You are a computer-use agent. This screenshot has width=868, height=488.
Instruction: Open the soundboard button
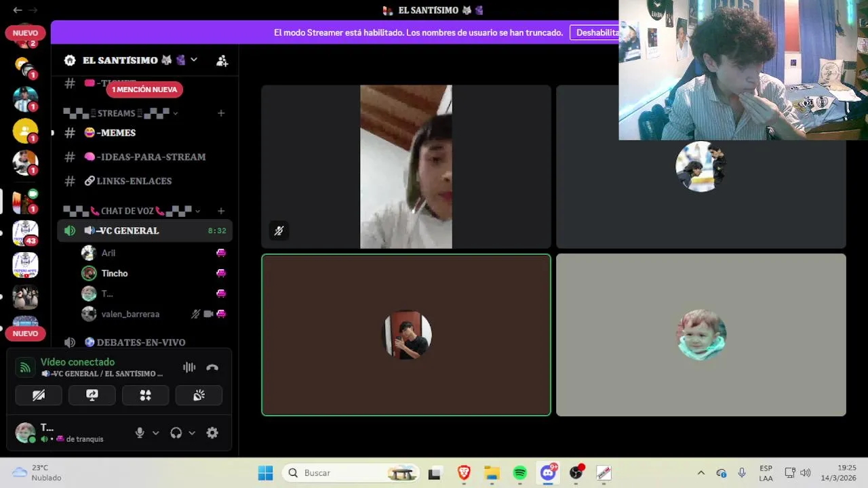[x=199, y=395]
